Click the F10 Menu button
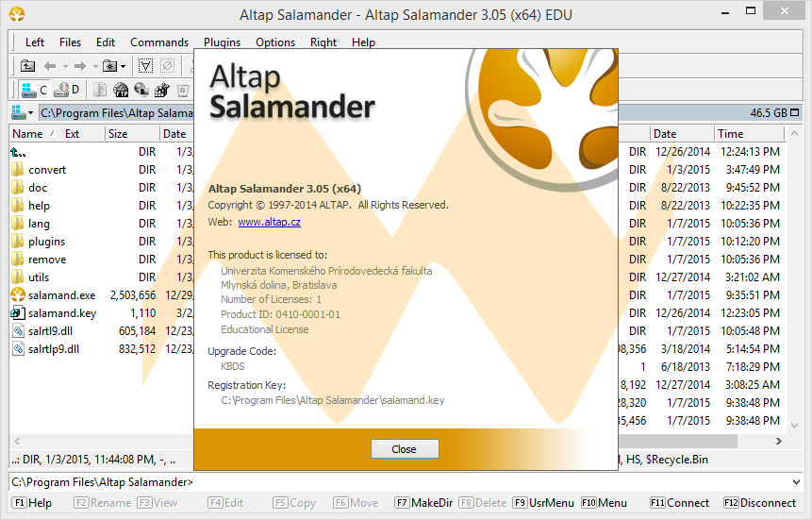The width and height of the screenshot is (812, 520). pos(604,503)
